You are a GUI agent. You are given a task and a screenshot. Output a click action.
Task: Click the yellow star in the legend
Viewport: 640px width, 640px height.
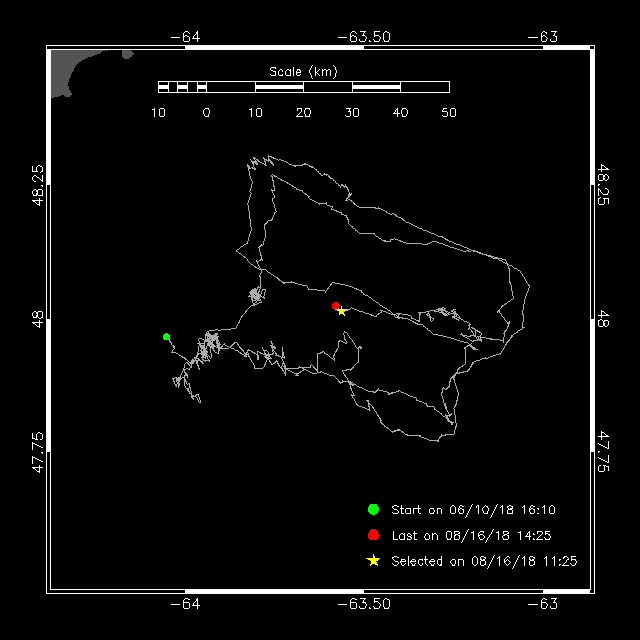[373, 561]
